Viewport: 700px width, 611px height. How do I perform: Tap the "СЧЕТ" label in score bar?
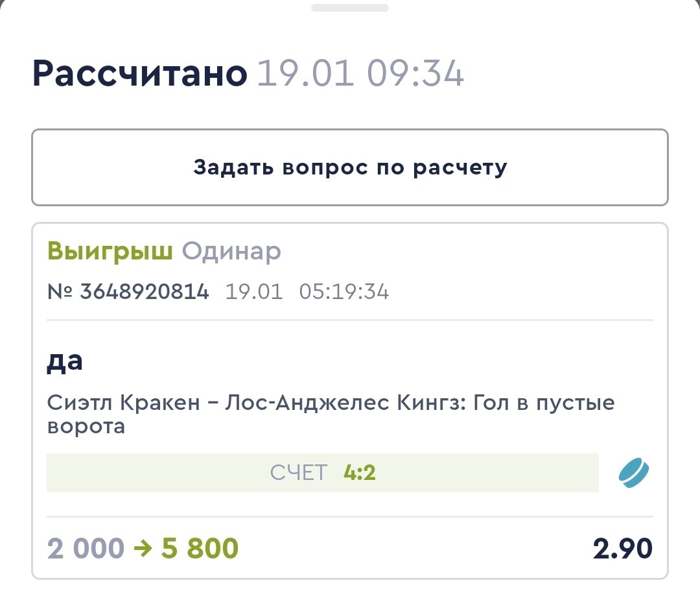pyautogui.click(x=299, y=473)
